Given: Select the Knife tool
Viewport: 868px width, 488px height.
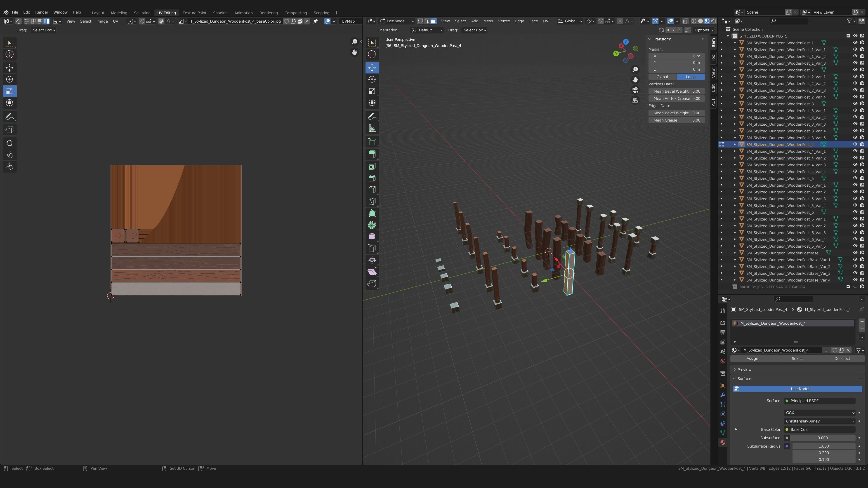Looking at the screenshot, I should pyautogui.click(x=372, y=202).
